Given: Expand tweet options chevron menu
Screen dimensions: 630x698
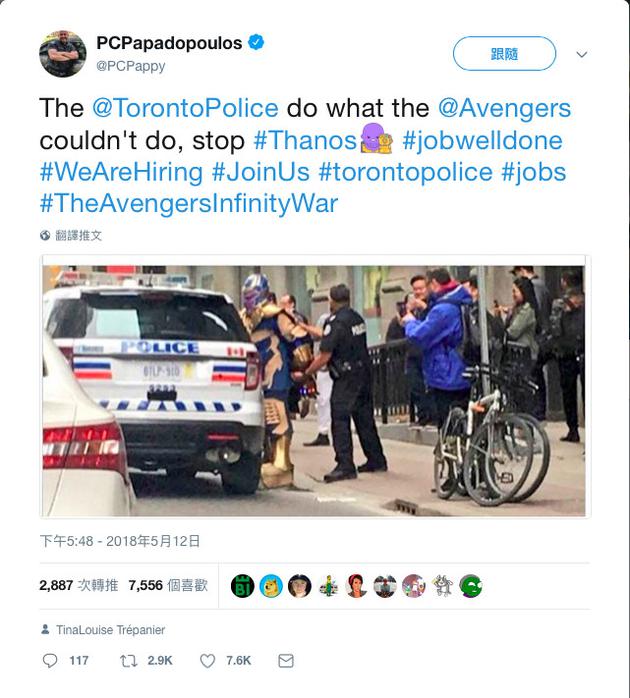Looking at the screenshot, I should click(x=582, y=54).
